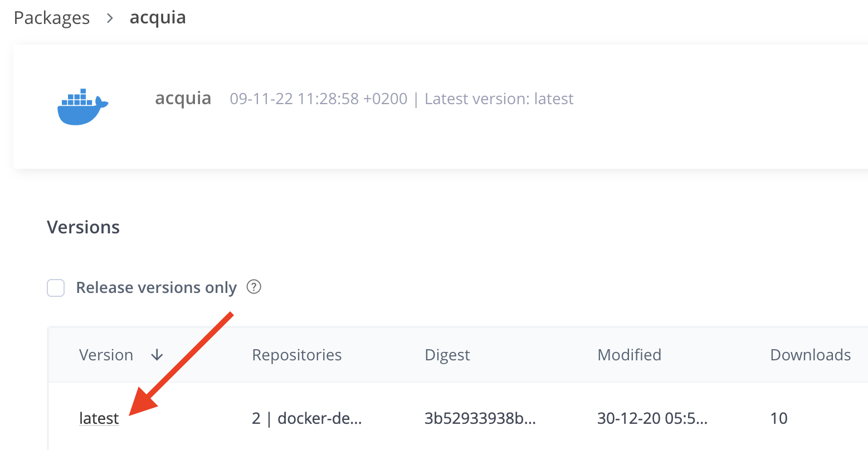This screenshot has width=868, height=450.
Task: Click the modified date 30-12-20 cell
Action: [652, 418]
